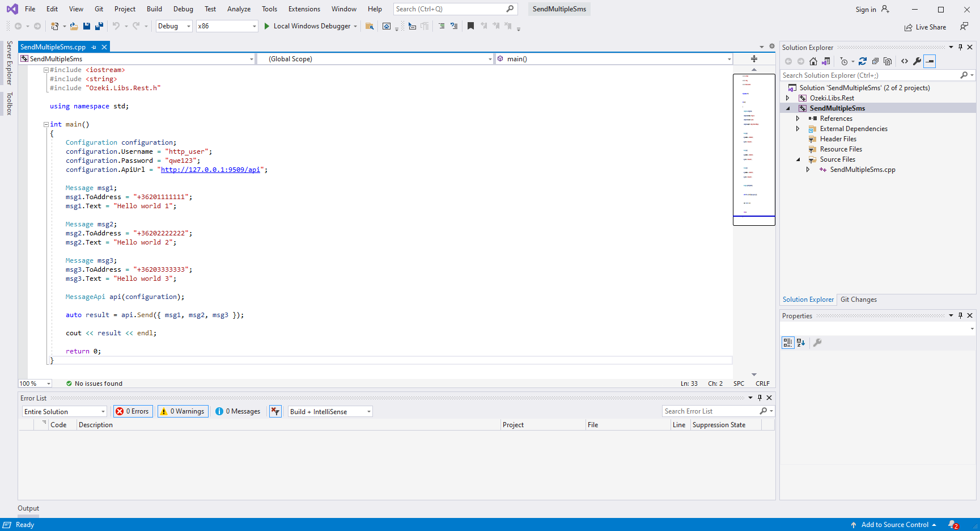This screenshot has height=531, width=980.
Task: Open the Server Explorer side tab
Action: coord(9,63)
